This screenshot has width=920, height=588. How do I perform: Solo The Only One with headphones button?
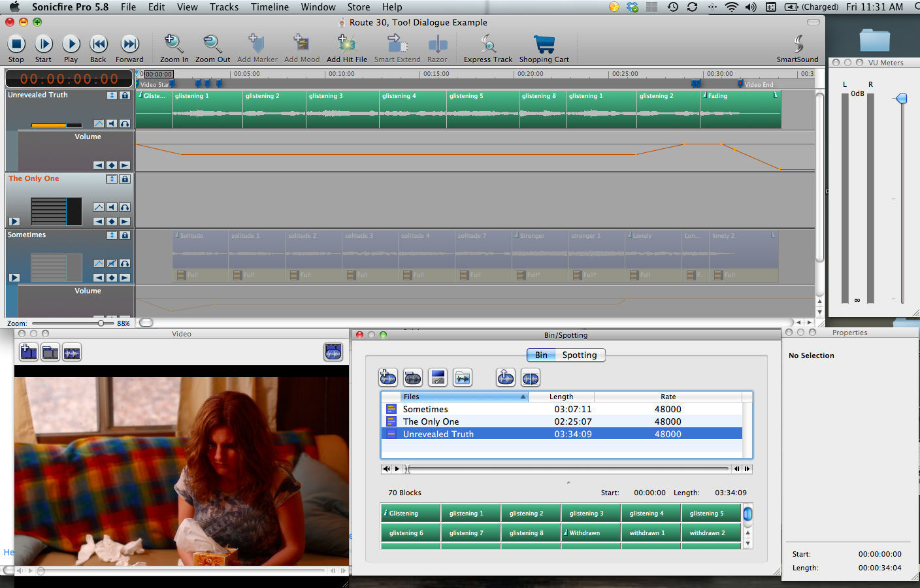[125, 207]
